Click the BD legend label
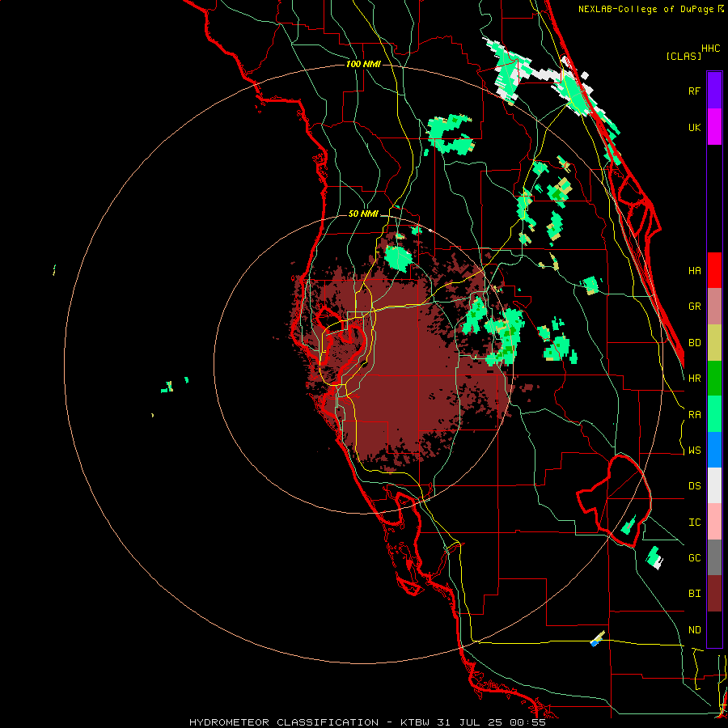 coord(694,343)
